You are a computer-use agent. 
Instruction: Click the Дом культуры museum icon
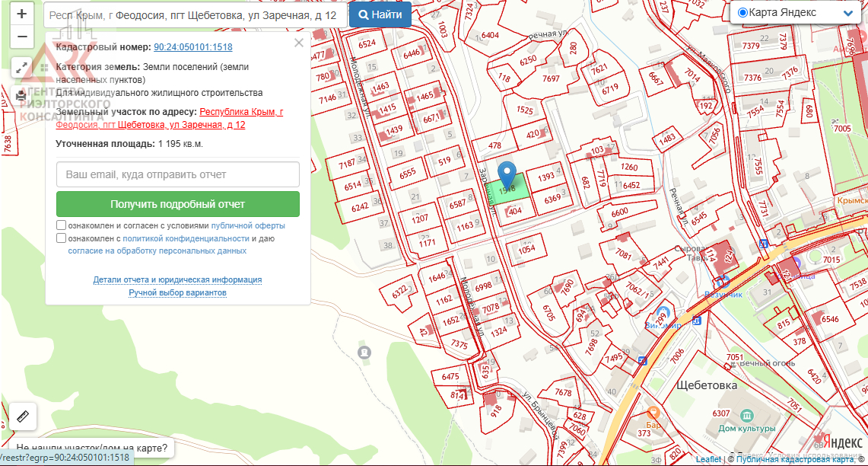point(746,415)
